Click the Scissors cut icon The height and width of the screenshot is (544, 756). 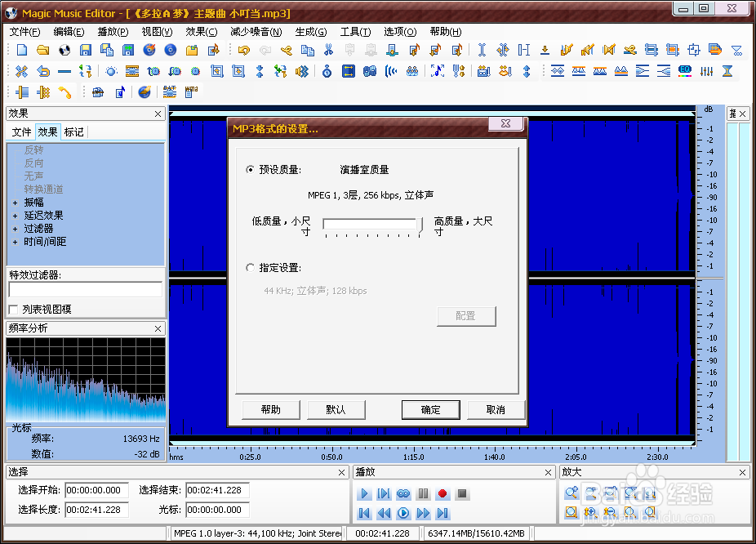(x=328, y=50)
